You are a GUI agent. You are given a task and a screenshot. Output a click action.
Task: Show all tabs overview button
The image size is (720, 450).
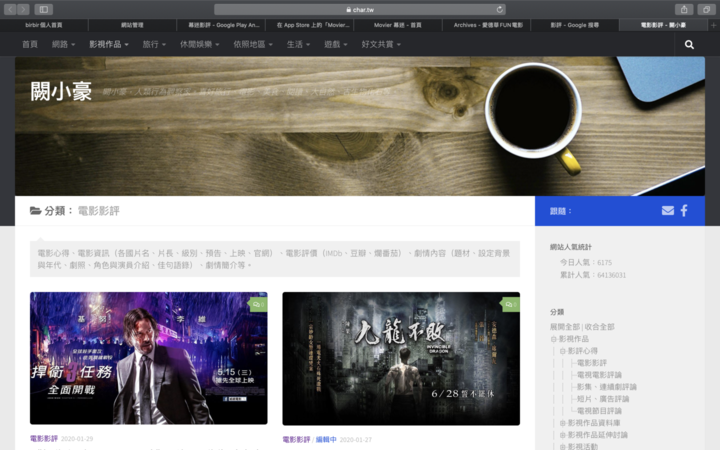(x=706, y=9)
